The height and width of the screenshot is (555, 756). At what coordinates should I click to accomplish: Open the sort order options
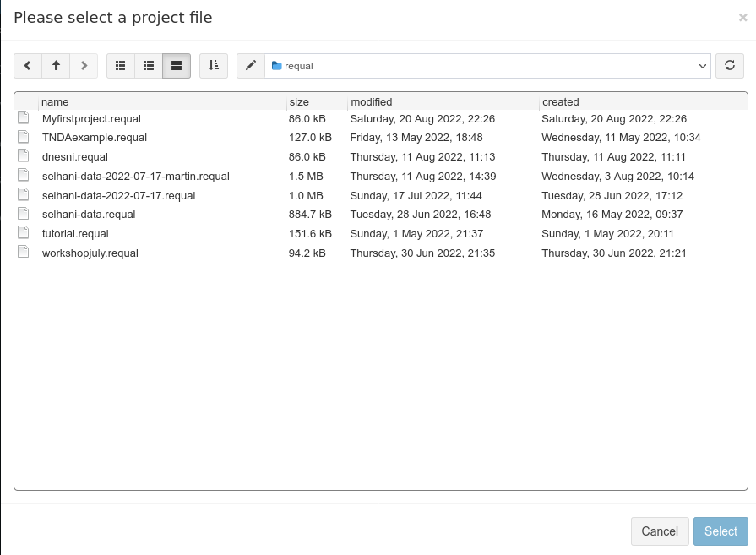(x=214, y=66)
